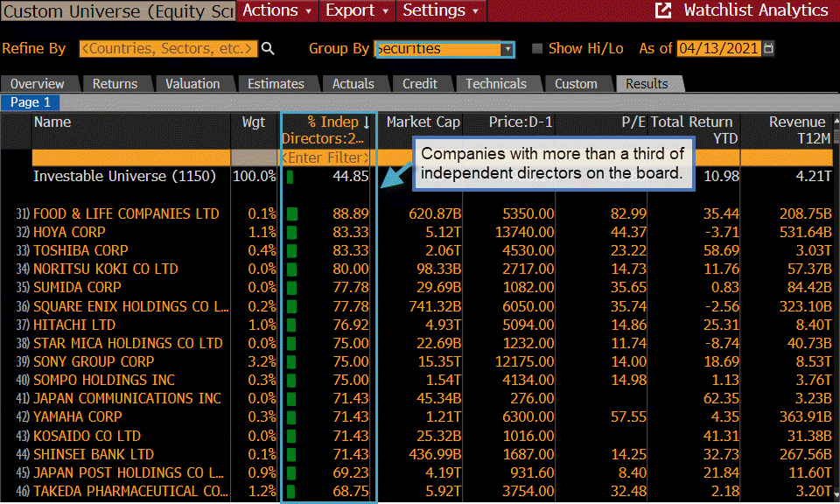840x504 pixels.
Task: Click the Page 1 tab
Action: pyautogui.click(x=30, y=102)
